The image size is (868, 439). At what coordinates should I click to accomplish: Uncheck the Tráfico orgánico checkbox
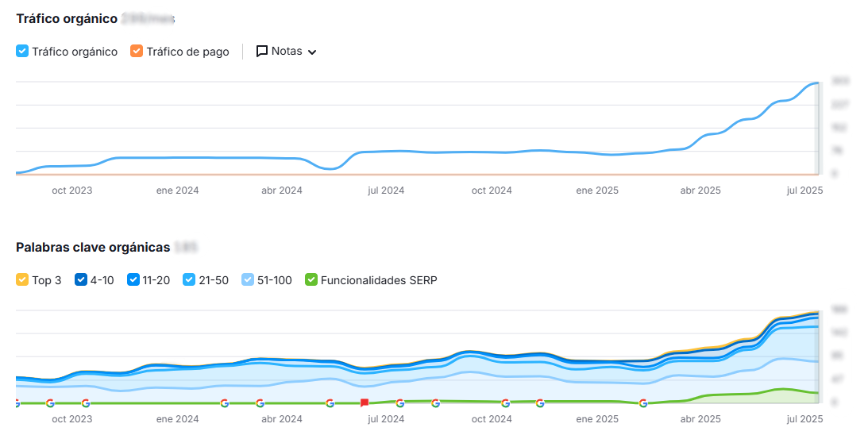(22, 52)
